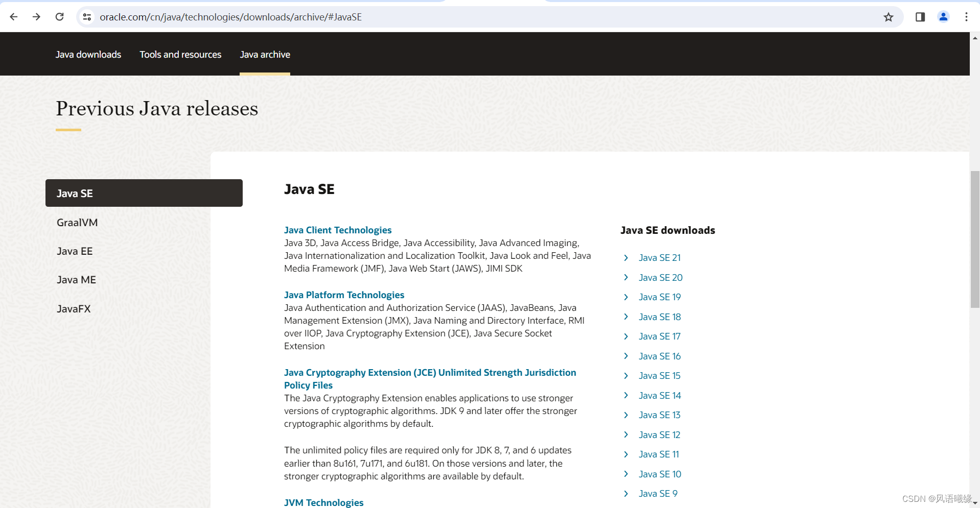The height and width of the screenshot is (508, 980).
Task: Bookmark this page with the star icon
Action: click(x=889, y=17)
